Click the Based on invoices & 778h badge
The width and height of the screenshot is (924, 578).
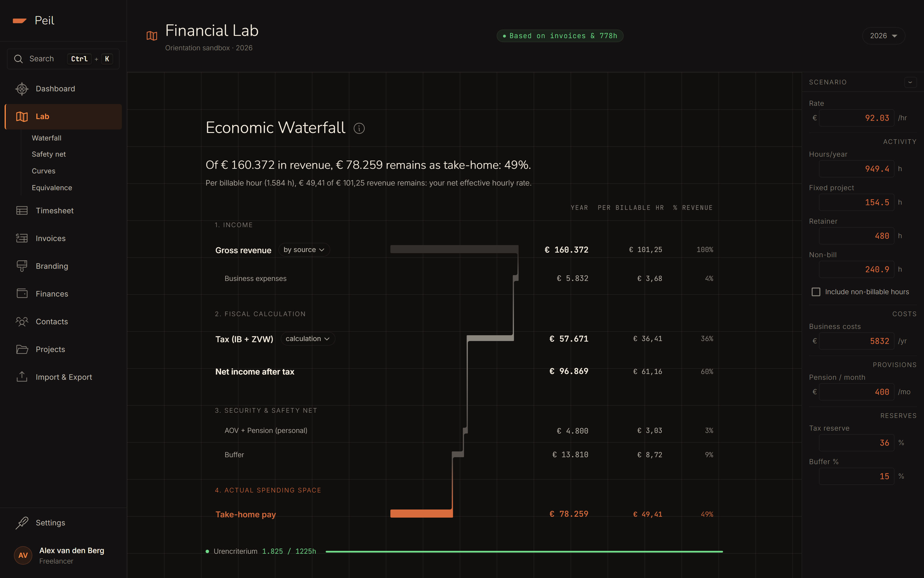tap(560, 36)
